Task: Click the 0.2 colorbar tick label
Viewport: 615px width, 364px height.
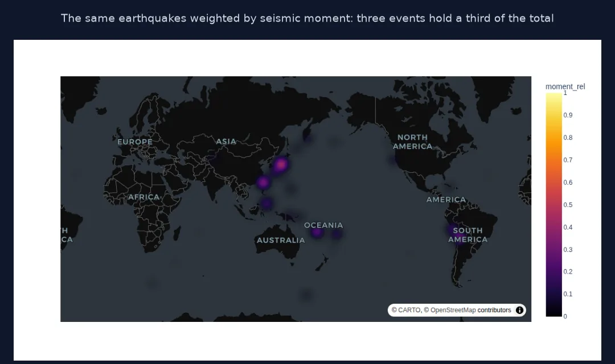Action: pos(568,271)
